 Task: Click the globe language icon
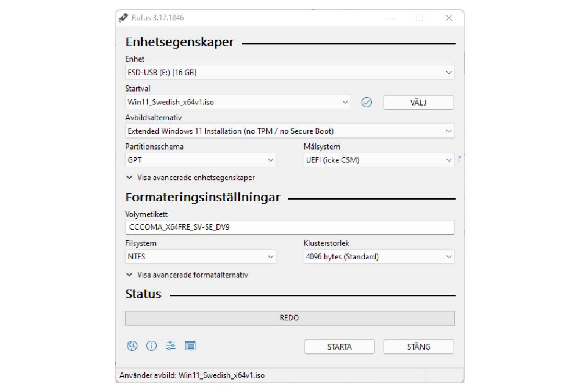pos(132,346)
